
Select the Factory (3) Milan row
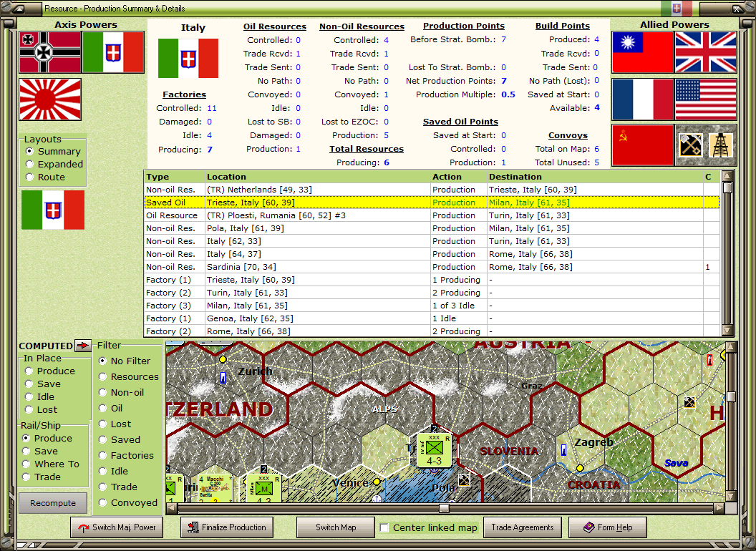coord(432,306)
